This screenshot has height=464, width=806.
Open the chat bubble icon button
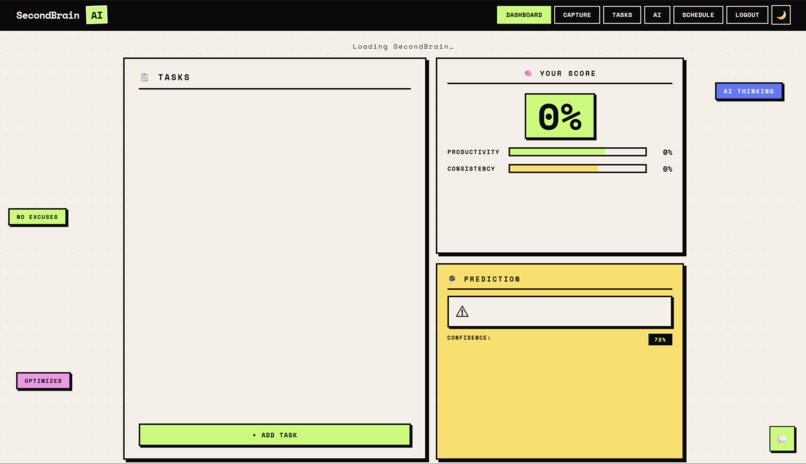(782, 439)
